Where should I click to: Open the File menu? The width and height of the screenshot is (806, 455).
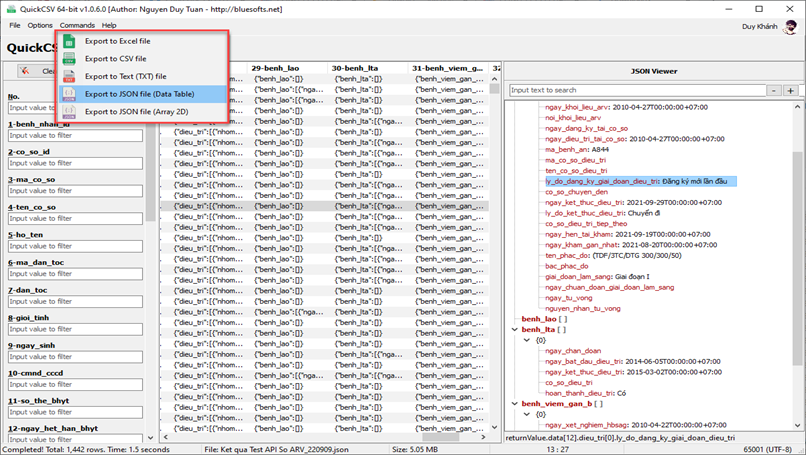point(15,25)
